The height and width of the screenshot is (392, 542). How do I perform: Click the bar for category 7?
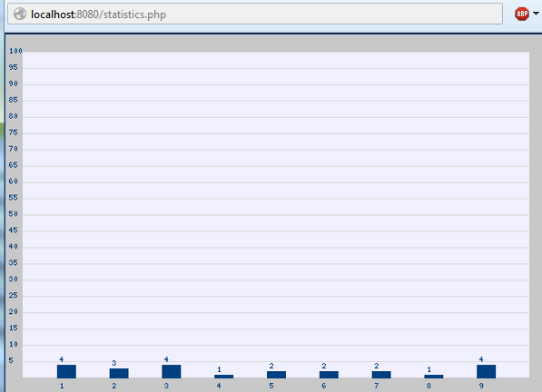coord(381,375)
